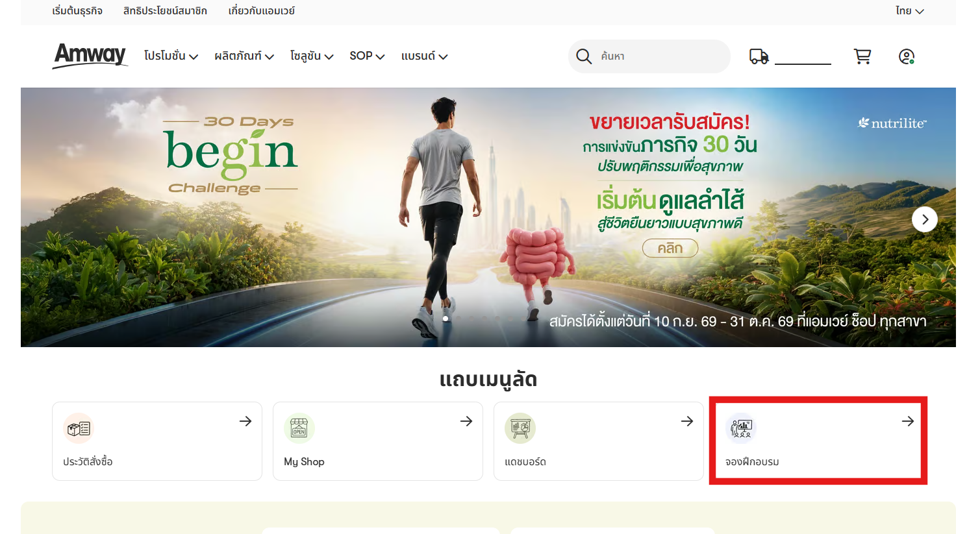The height and width of the screenshot is (534, 980).
Task: Expand the แบรนด์ dropdown menu
Action: [x=424, y=56]
